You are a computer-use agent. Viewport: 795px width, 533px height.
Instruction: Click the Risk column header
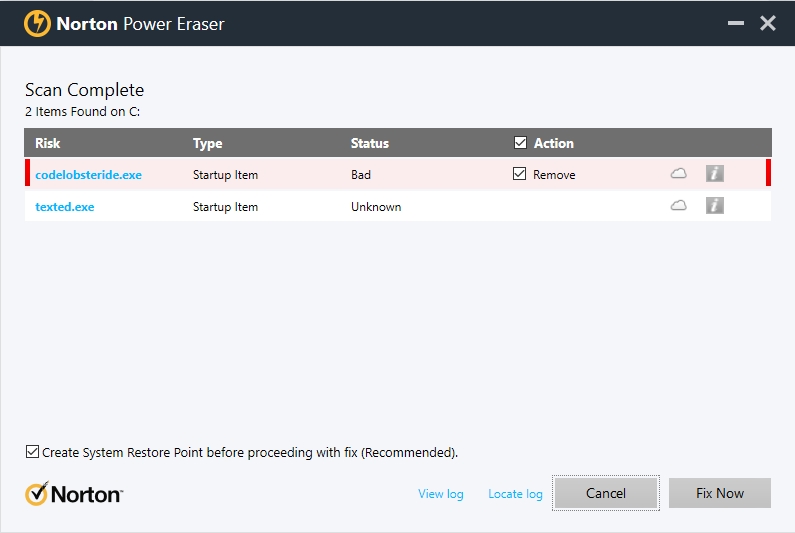pyautogui.click(x=48, y=144)
